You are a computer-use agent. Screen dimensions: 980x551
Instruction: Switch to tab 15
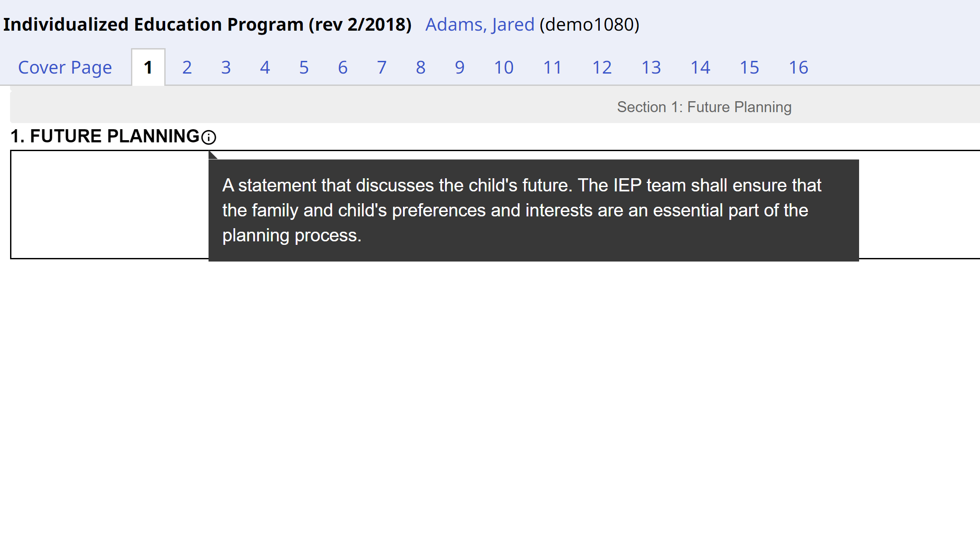pos(750,67)
